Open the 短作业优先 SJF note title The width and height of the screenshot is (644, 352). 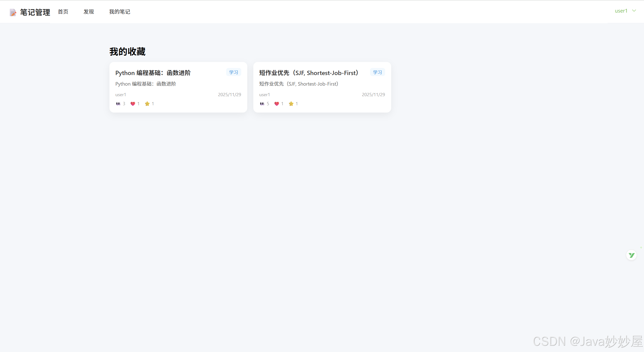tap(309, 73)
